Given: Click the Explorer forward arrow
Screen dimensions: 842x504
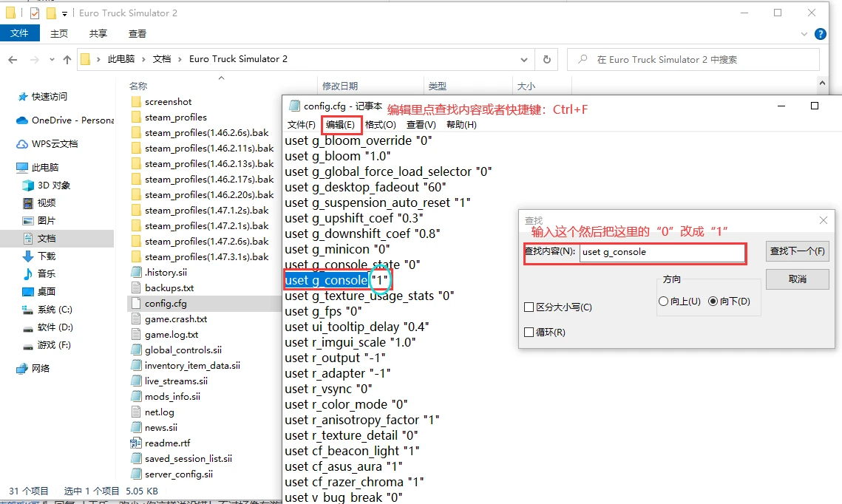Looking at the screenshot, I should (x=34, y=60).
